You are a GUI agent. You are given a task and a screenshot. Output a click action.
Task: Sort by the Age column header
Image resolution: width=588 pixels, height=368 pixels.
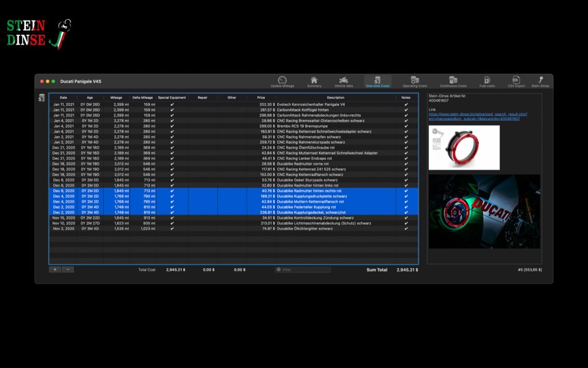[x=90, y=98]
